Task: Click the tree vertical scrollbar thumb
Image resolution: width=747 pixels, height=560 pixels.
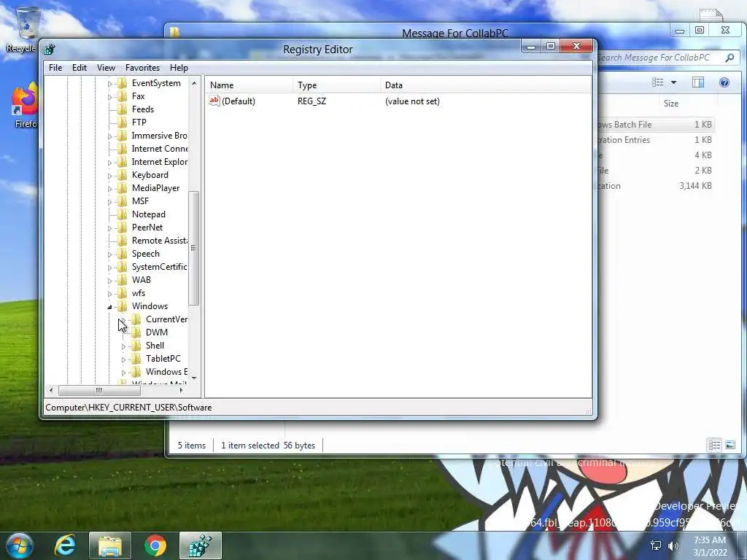Action: pyautogui.click(x=193, y=248)
